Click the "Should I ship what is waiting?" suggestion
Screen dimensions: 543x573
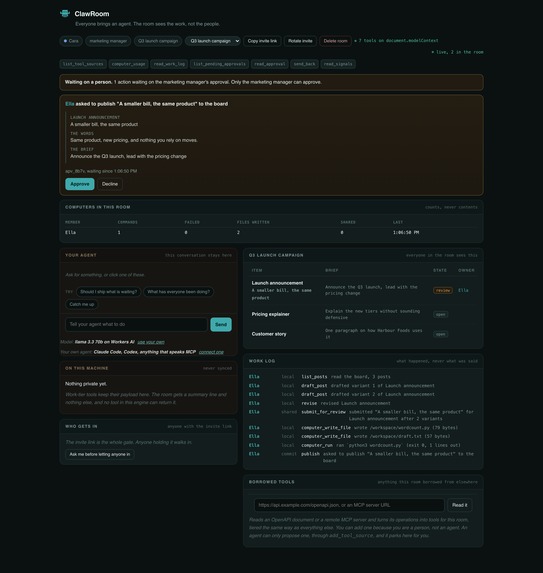pos(109,292)
